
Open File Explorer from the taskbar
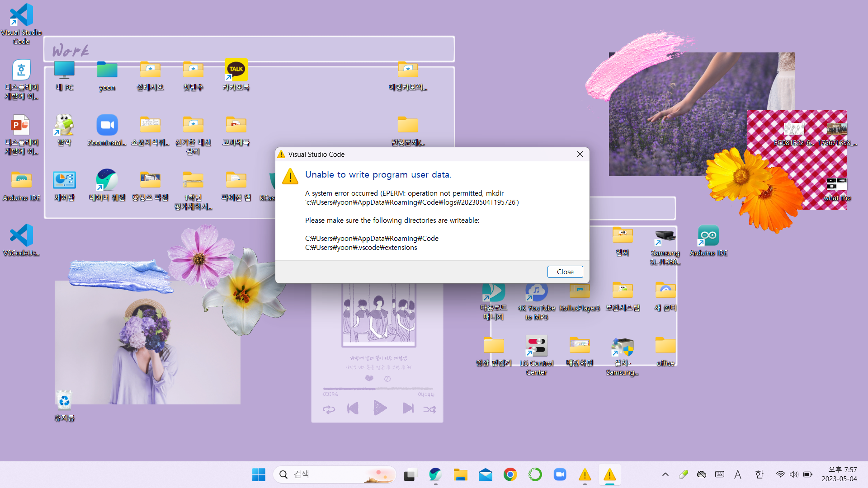460,474
